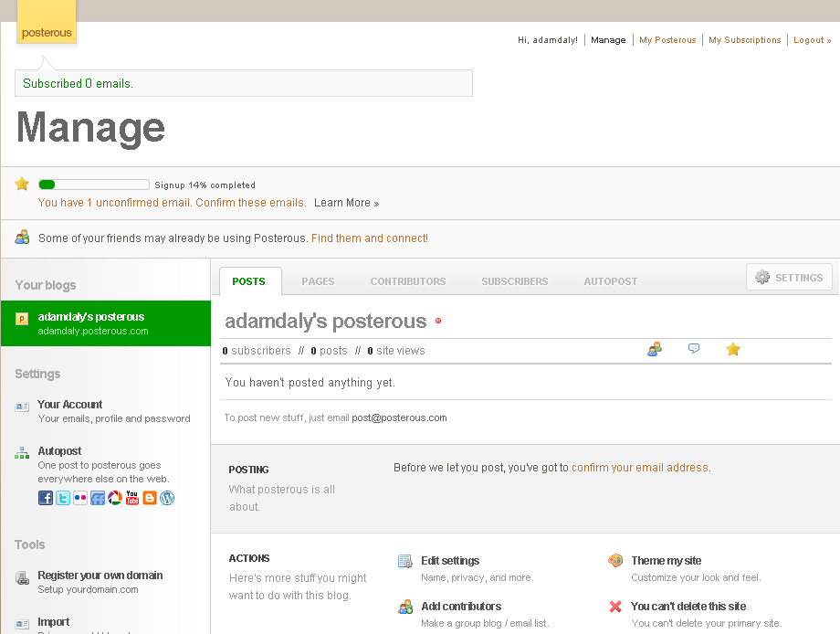Click the Add contributors icon

405,607
